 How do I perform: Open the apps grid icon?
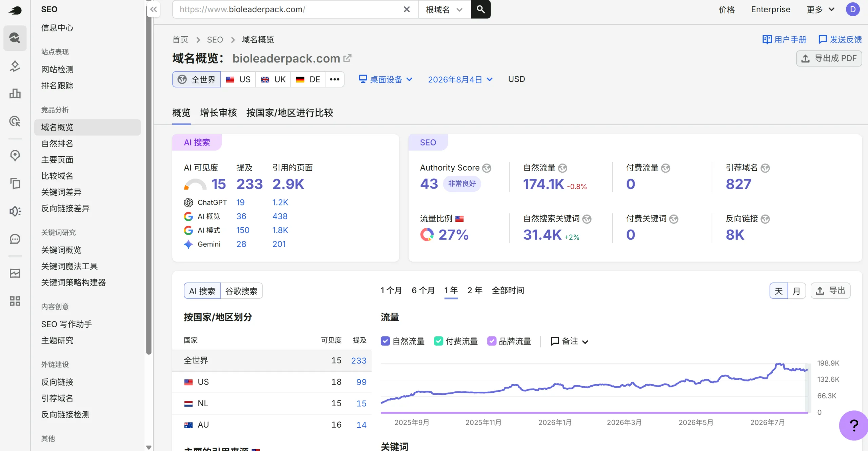point(15,301)
